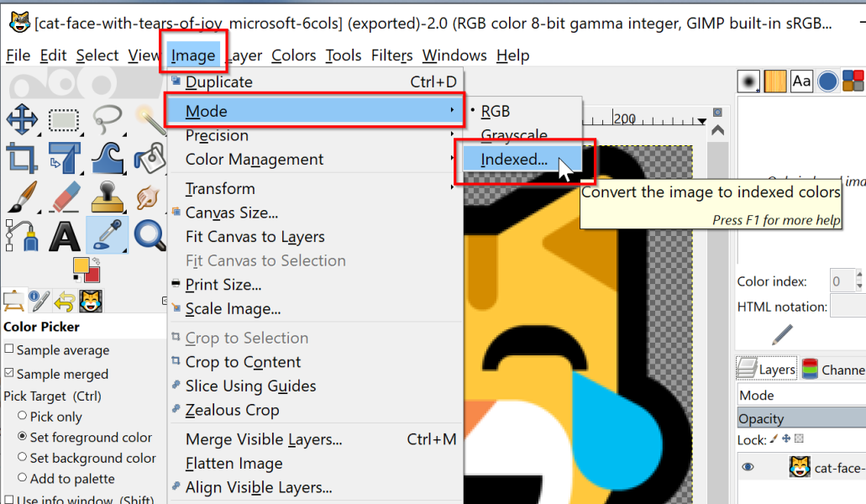Open the toolbox dock tab configuration menu

point(164,301)
